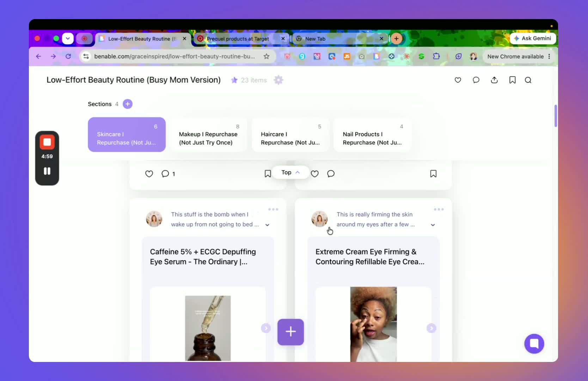Image resolution: width=588 pixels, height=381 pixels.
Task: Switch to Makeup | Repurchase section tab
Action: tap(208, 134)
